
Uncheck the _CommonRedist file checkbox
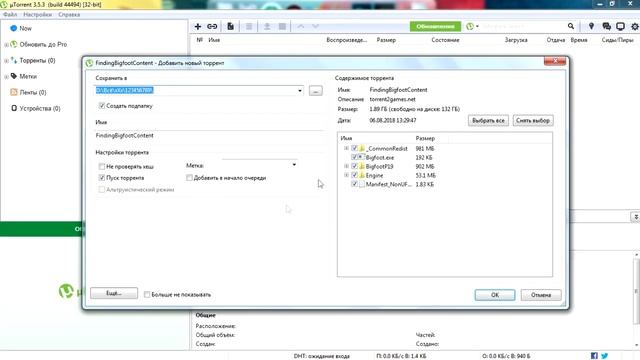point(354,149)
